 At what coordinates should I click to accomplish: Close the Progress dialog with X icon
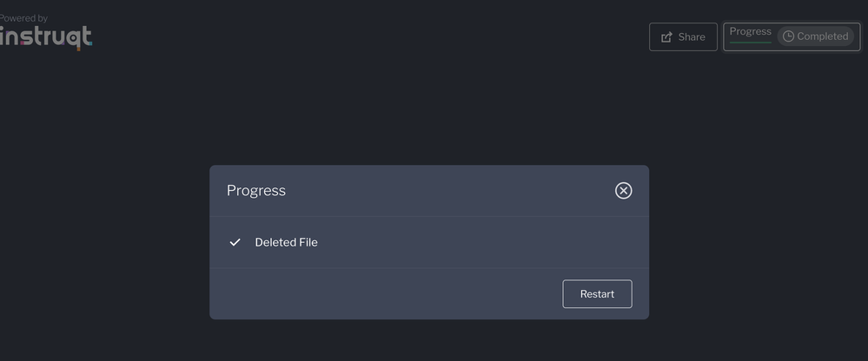point(623,191)
